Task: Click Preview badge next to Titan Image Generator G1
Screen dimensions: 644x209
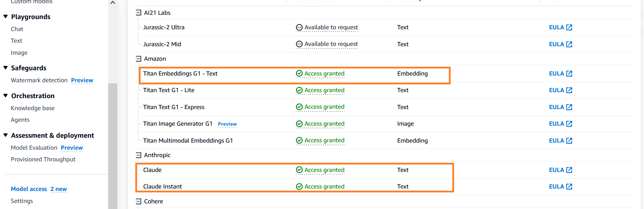Action: click(x=227, y=124)
